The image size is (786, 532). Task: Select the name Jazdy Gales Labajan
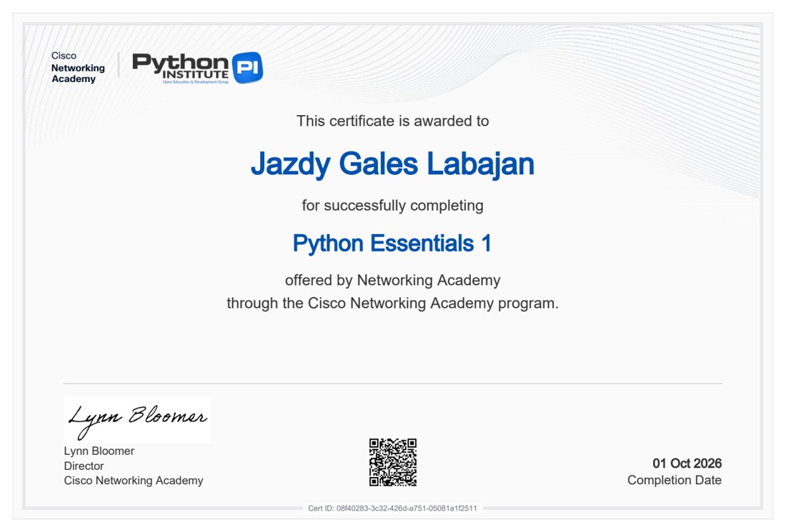point(392,164)
